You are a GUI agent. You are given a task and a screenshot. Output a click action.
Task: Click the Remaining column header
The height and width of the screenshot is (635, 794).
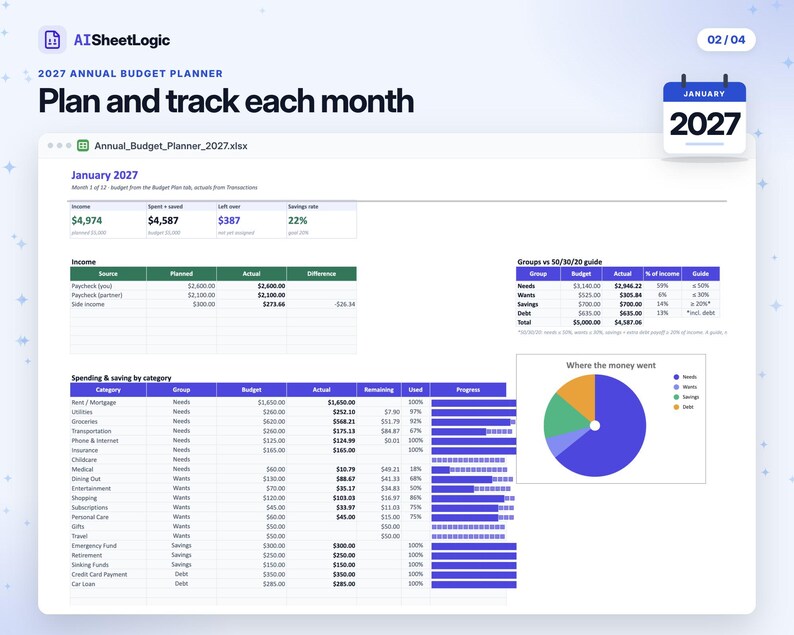point(379,389)
